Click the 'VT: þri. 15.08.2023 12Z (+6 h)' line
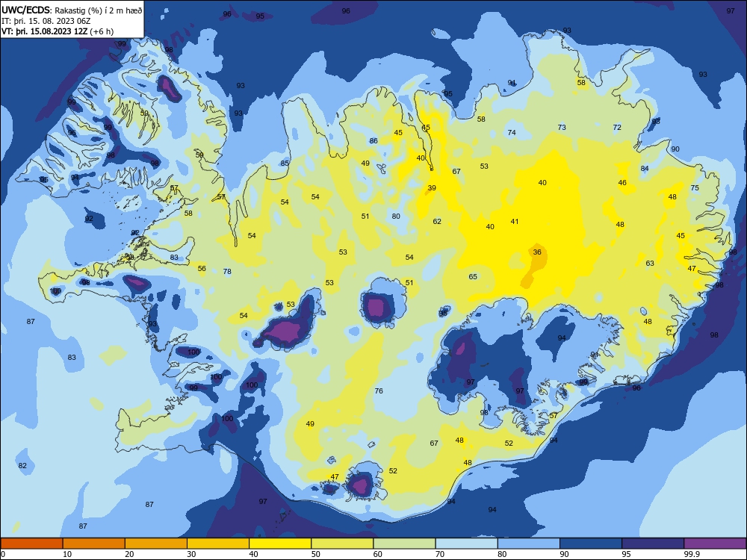Screen dimensions: 747x560 coord(58,31)
